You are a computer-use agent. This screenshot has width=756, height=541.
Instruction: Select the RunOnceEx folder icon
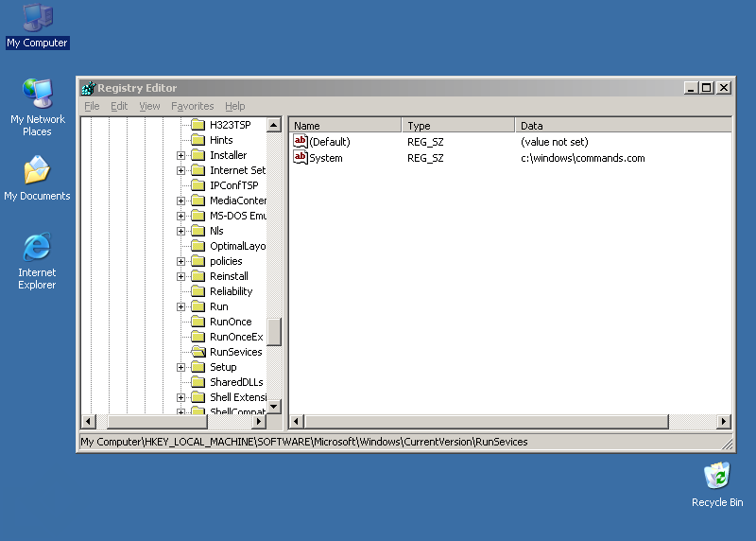click(x=198, y=337)
